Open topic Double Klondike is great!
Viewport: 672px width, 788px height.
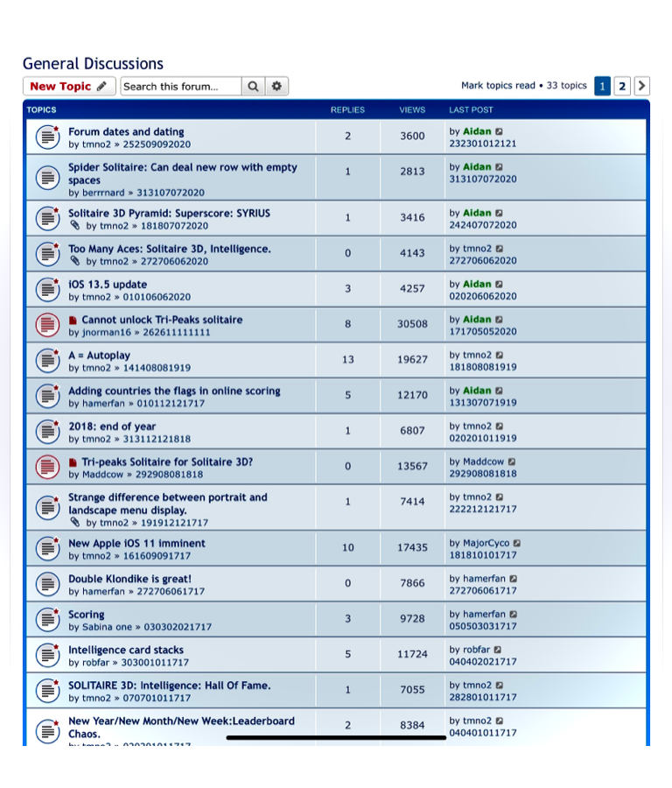[129, 579]
